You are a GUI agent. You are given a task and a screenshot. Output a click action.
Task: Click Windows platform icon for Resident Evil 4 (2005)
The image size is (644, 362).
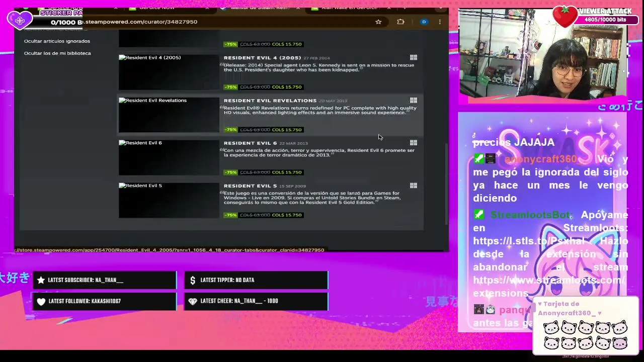414,58
